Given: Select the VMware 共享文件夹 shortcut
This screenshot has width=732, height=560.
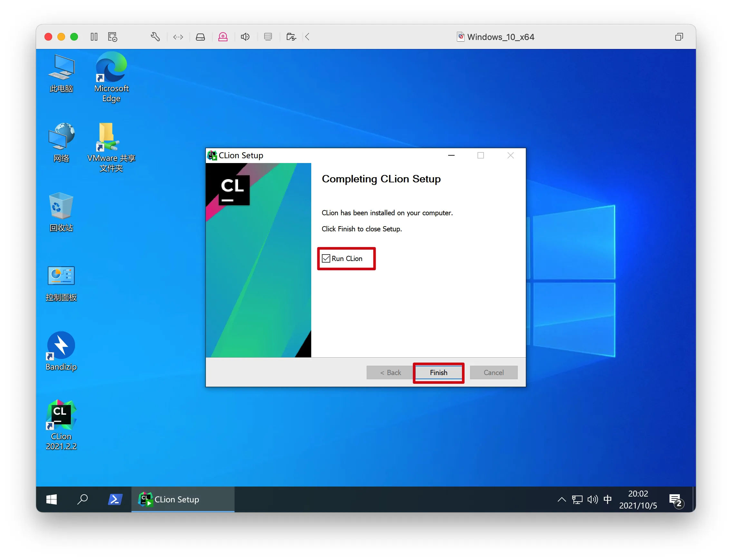Looking at the screenshot, I should [x=111, y=148].
